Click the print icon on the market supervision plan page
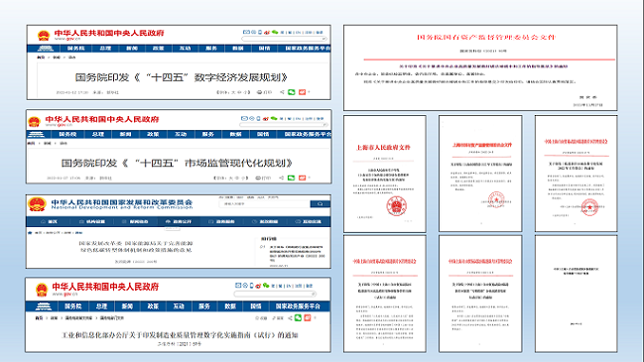This screenshot has width=644, height=362. [258, 178]
